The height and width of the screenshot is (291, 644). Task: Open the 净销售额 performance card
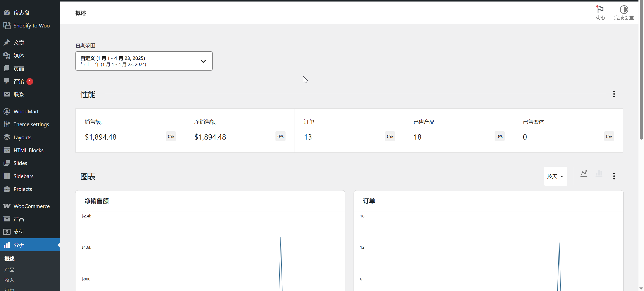(x=240, y=131)
